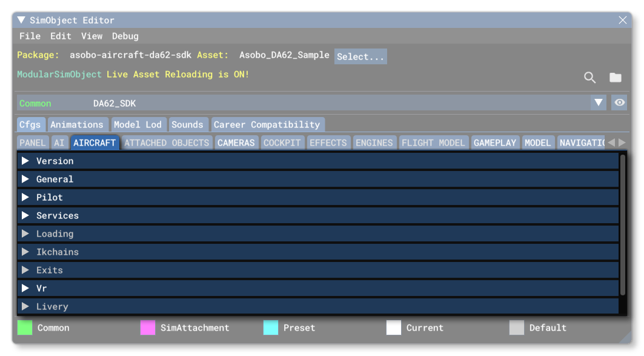
Task: Switch to the CAMERAS tab
Action: pos(236,143)
